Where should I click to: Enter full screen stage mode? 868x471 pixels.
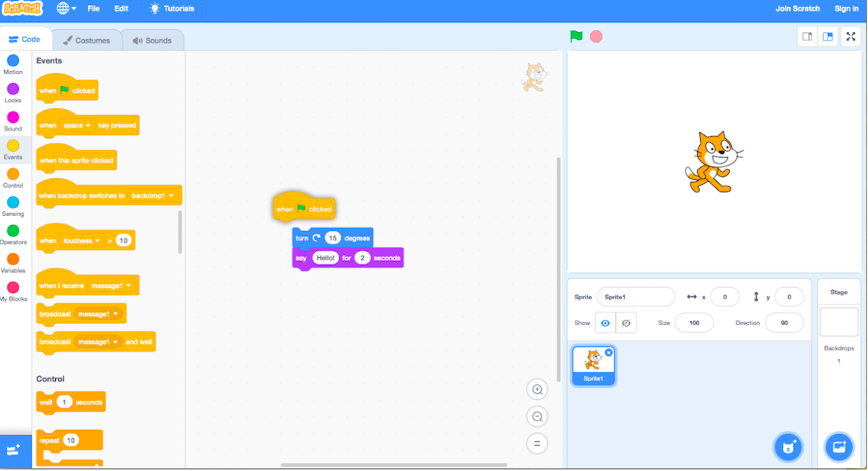[851, 37]
